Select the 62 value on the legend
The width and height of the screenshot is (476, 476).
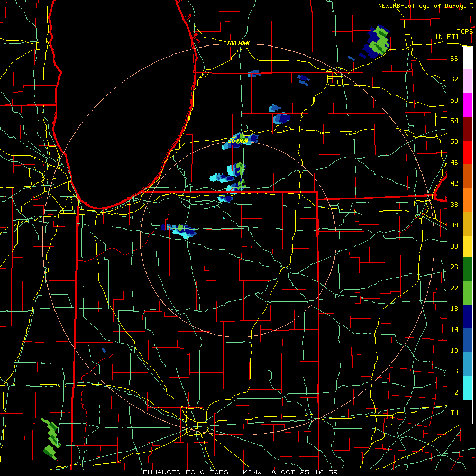(454, 79)
